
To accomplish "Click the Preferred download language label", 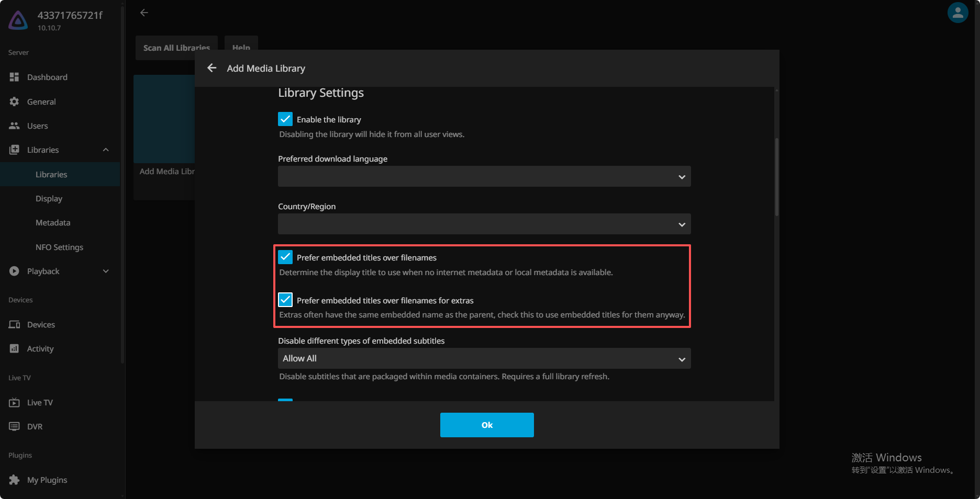I will (x=333, y=158).
